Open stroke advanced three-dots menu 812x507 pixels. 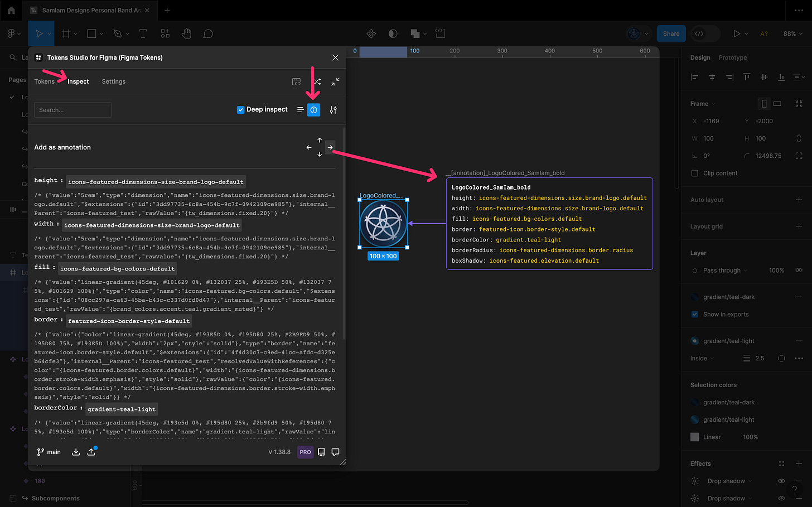tap(799, 359)
